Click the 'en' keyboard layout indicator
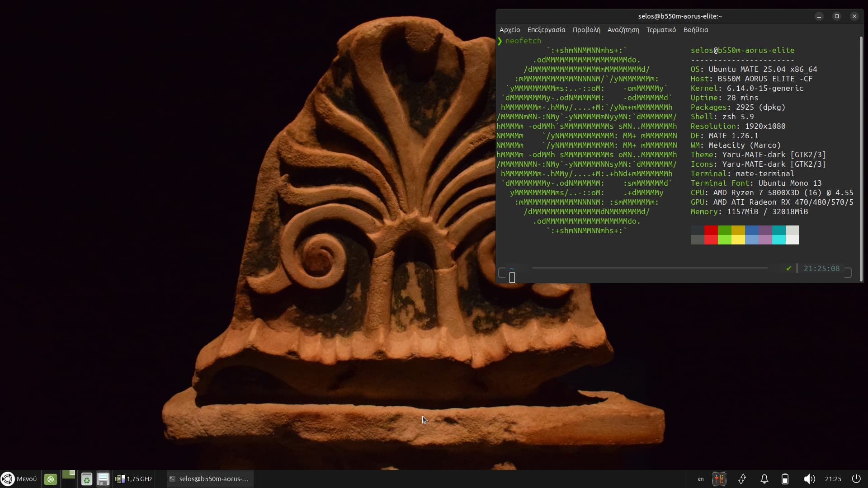868x488 pixels. (x=700, y=479)
